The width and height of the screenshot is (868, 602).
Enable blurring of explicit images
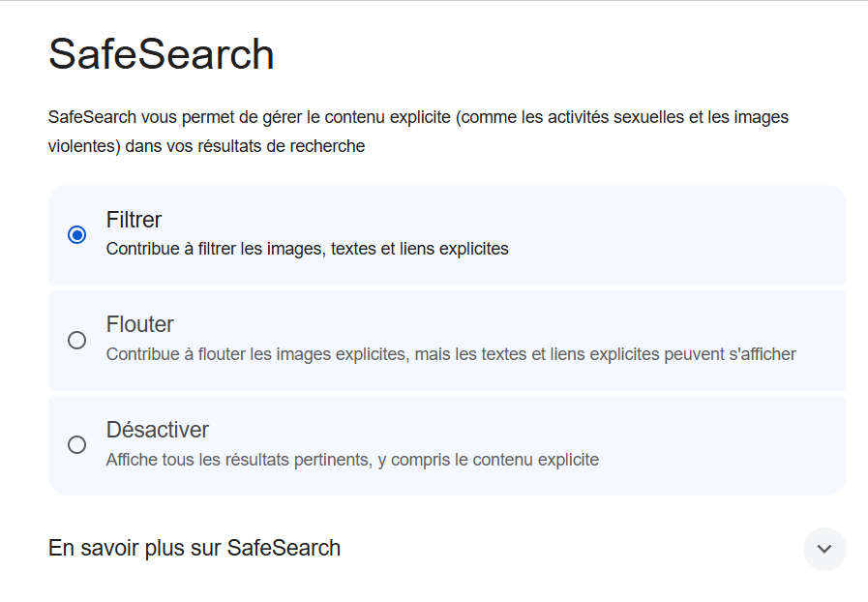(x=77, y=340)
